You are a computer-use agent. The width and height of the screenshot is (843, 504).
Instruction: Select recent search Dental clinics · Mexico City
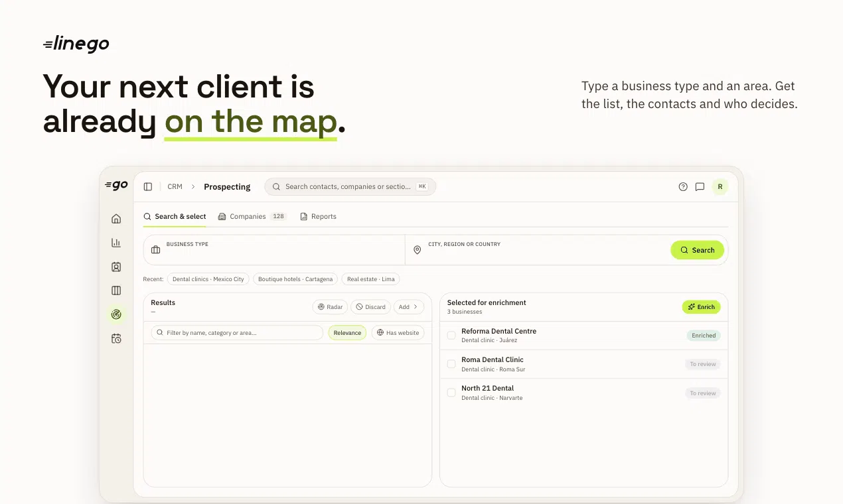208,279
